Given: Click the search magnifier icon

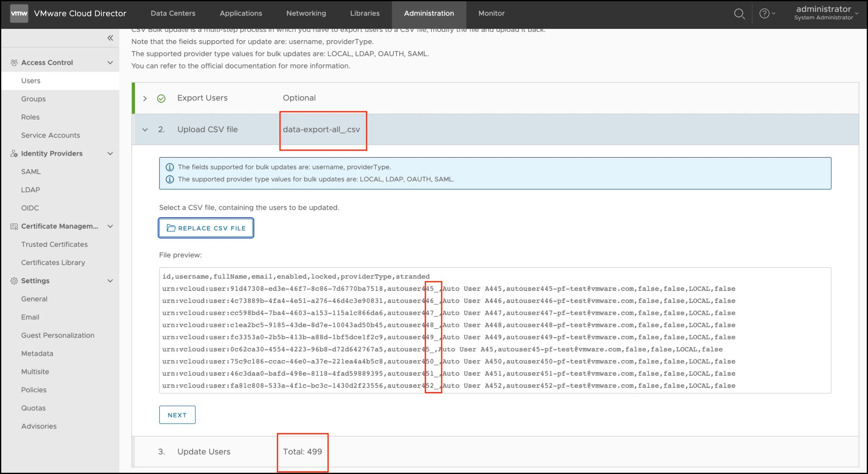Looking at the screenshot, I should point(739,14).
